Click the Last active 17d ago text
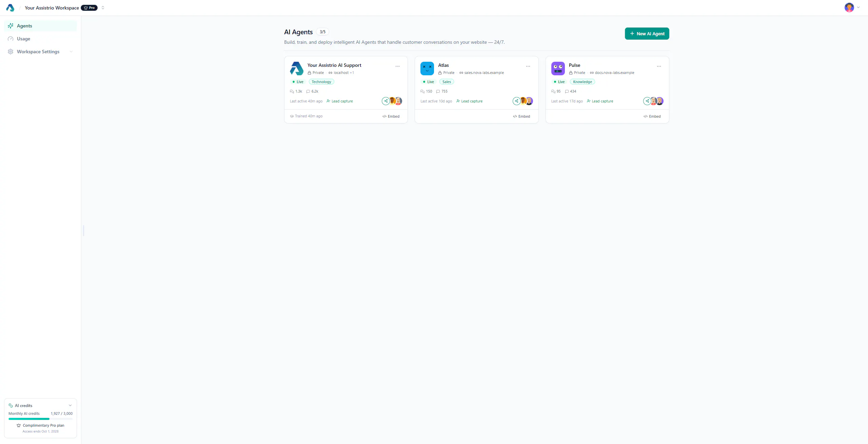 point(567,101)
